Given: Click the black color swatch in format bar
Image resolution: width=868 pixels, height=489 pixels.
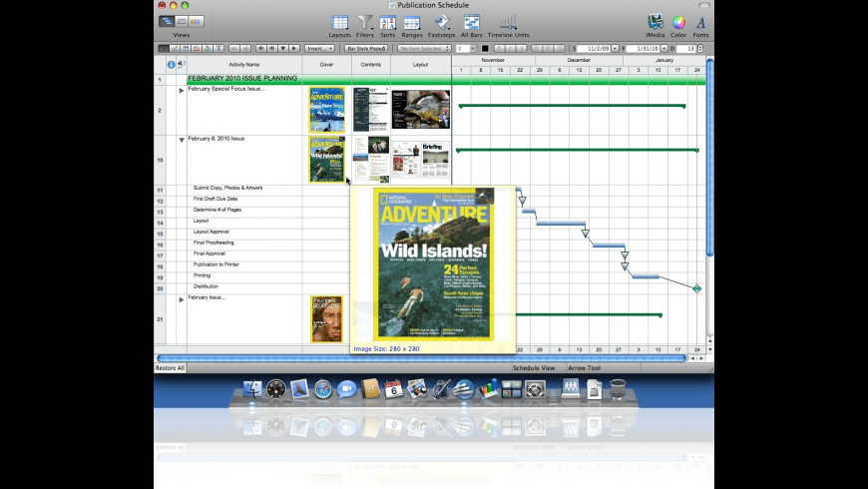Looking at the screenshot, I should [485, 48].
